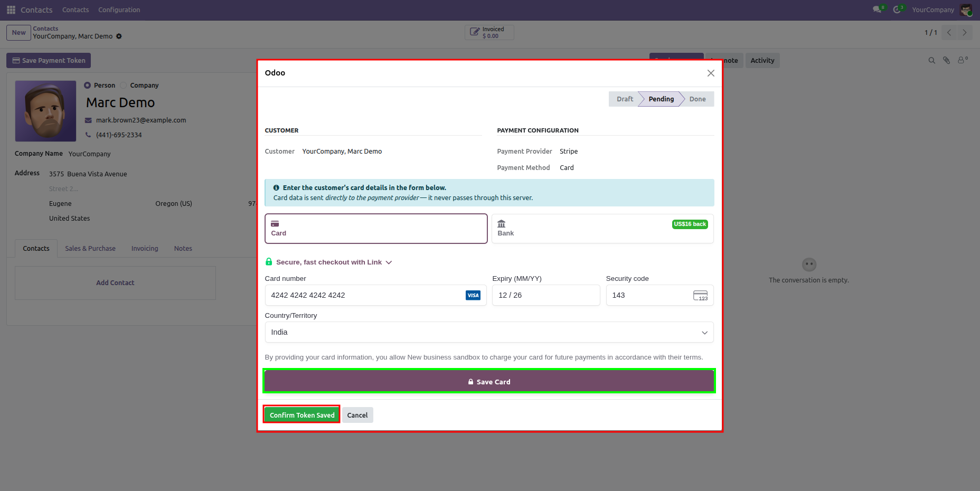Click the pager showing 1 / 1

931,33
